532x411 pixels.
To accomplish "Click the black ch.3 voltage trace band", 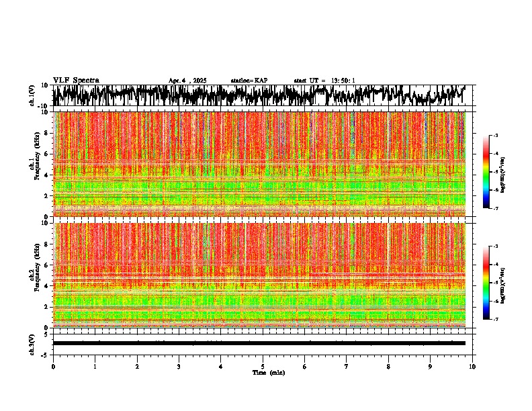I will point(259,343).
